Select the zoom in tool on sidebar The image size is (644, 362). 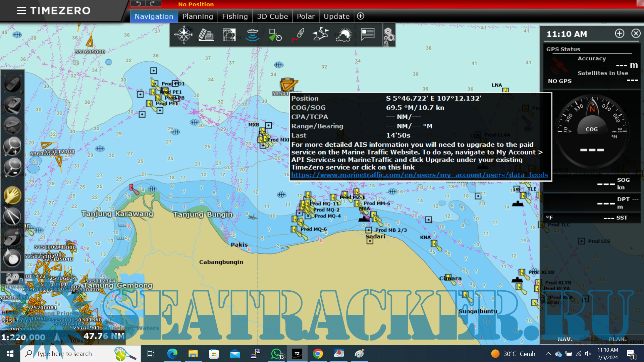12,146
